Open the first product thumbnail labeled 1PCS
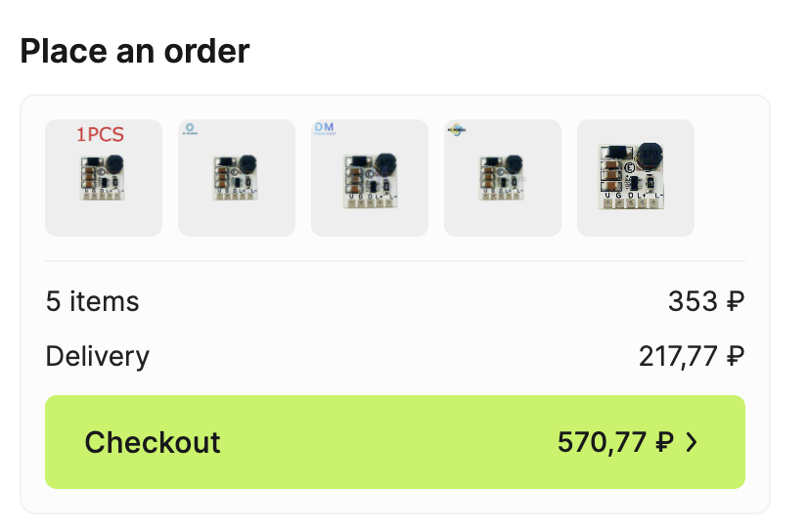 [x=104, y=178]
